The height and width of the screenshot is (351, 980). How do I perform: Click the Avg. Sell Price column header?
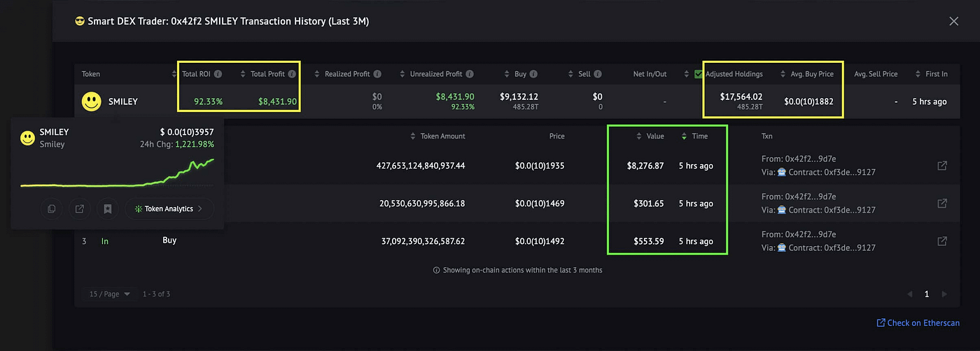(877, 74)
